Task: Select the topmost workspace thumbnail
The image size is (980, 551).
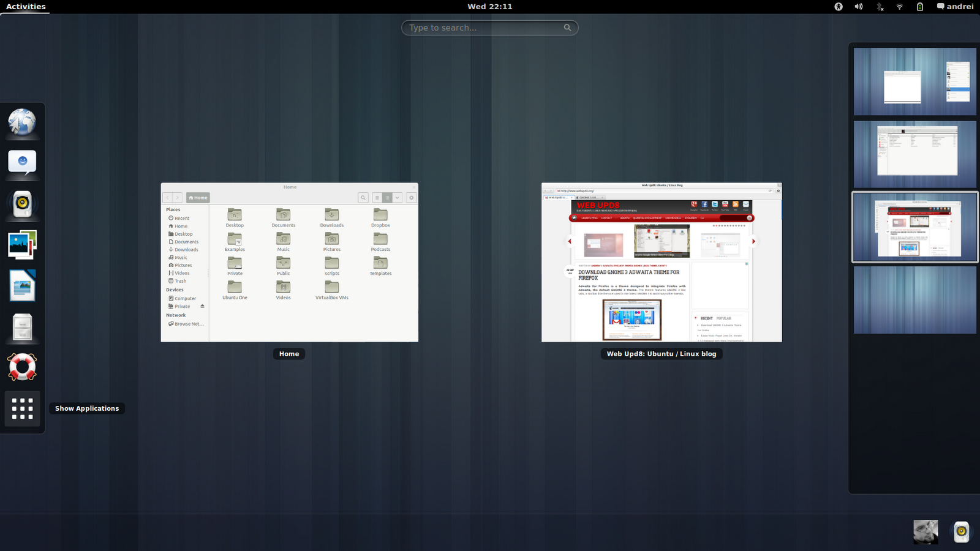Action: [x=914, y=81]
